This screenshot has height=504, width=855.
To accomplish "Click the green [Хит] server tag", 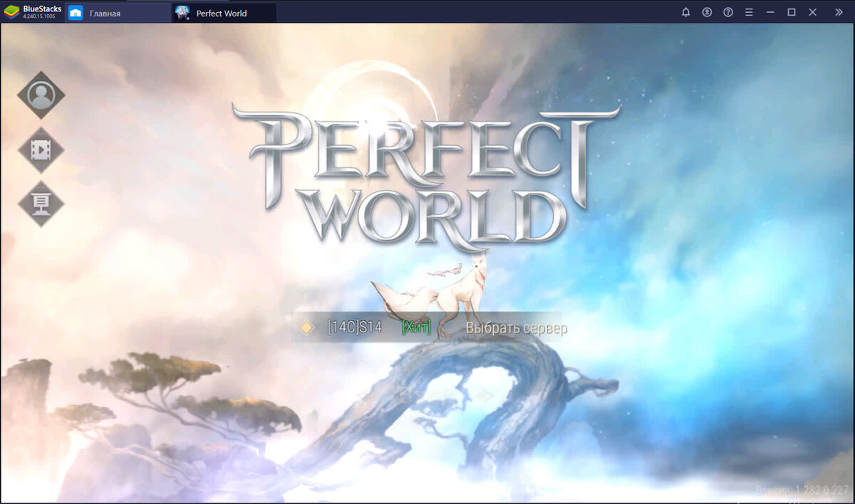I will [x=417, y=327].
